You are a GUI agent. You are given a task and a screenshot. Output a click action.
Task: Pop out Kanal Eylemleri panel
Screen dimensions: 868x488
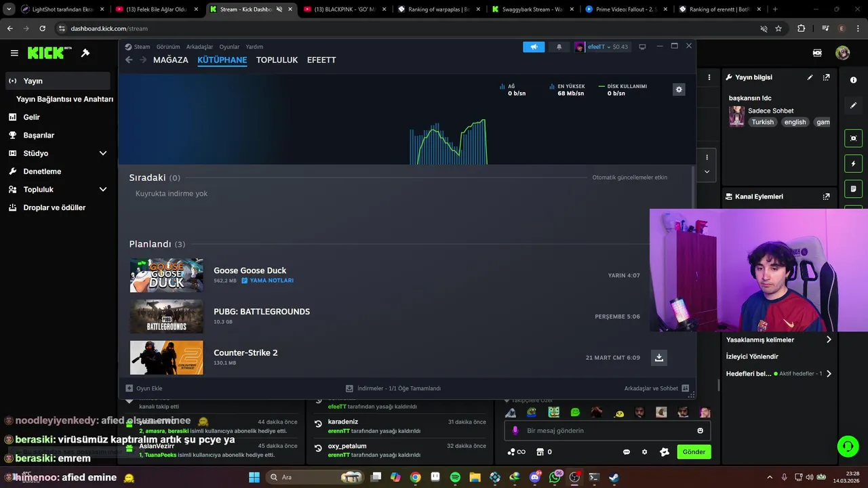tap(826, 197)
